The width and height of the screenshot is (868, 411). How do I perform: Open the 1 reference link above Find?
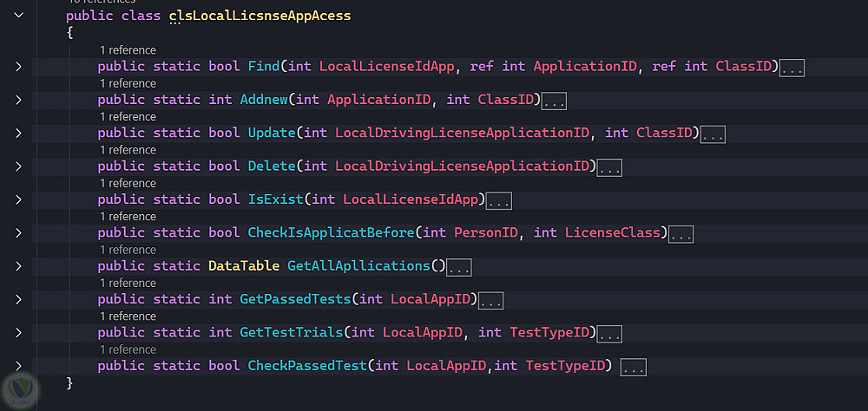pyautogui.click(x=128, y=50)
